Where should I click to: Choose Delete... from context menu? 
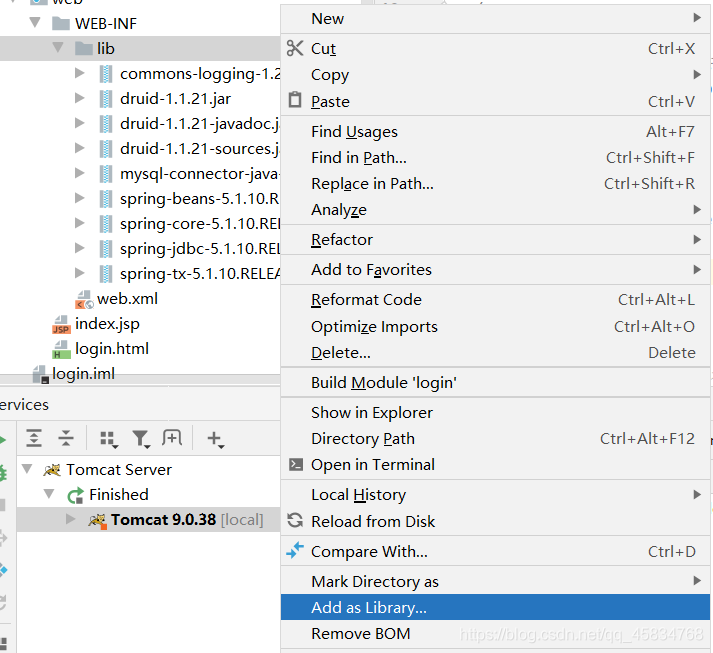coord(495,352)
